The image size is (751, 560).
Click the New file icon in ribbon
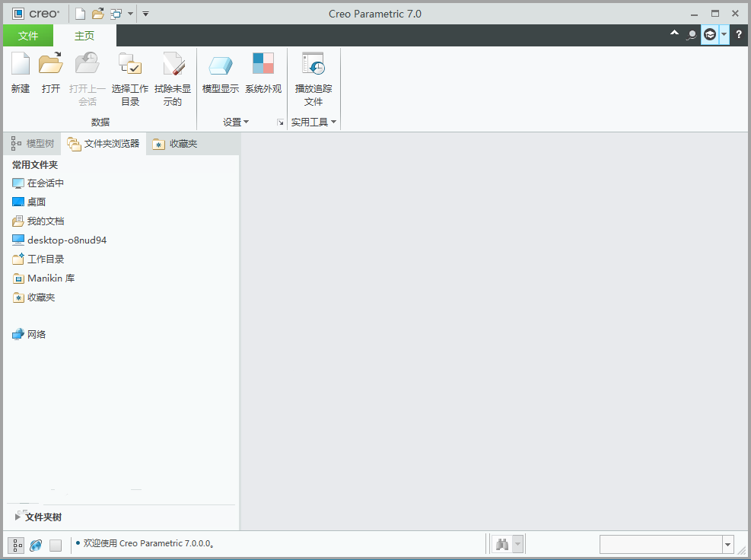click(x=21, y=72)
